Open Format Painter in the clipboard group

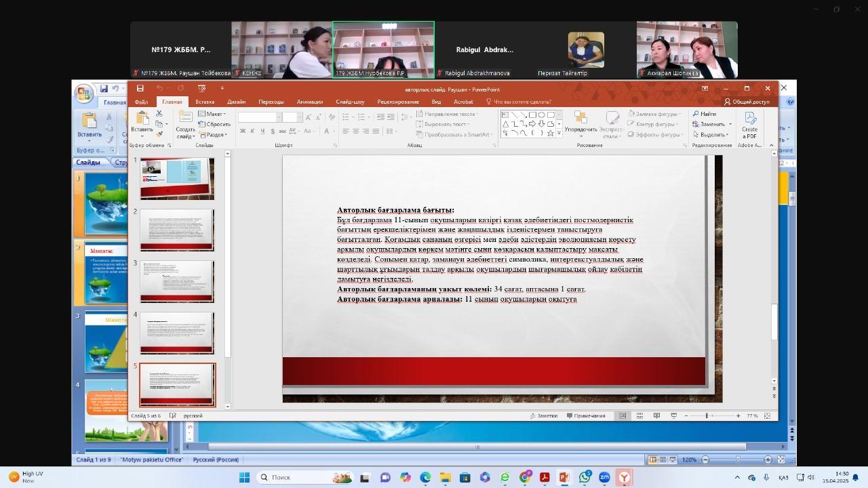[x=160, y=134]
